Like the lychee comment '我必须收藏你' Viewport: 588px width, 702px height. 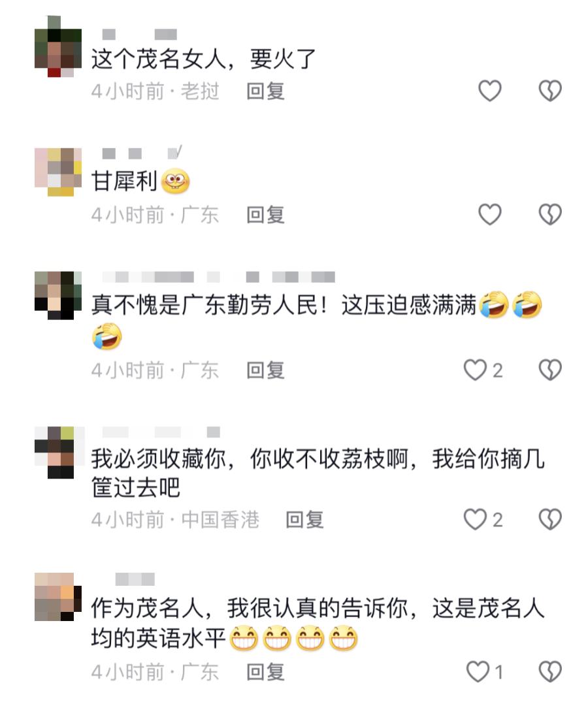coord(475,519)
